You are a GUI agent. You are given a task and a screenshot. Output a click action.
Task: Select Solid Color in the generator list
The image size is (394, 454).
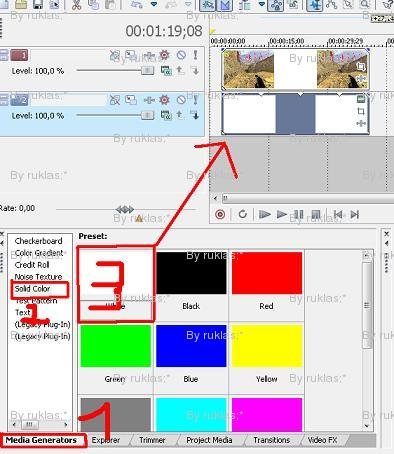pyautogui.click(x=32, y=289)
